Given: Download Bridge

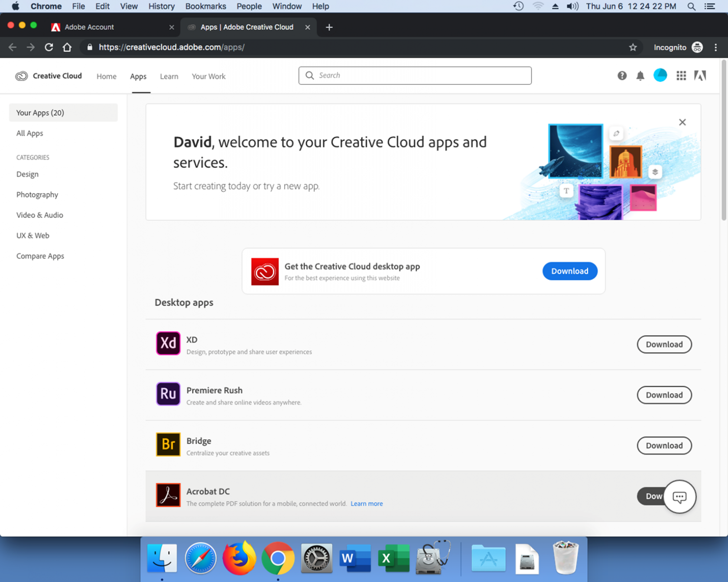Looking at the screenshot, I should point(664,446).
